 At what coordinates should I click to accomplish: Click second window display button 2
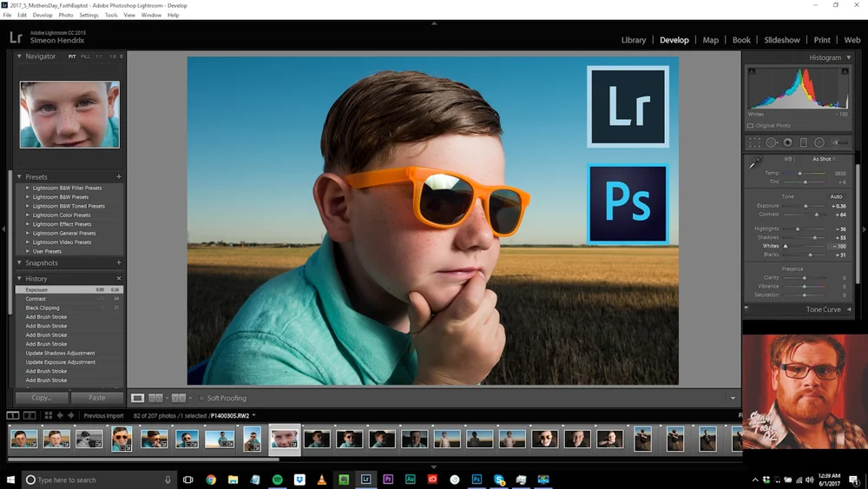coord(30,415)
